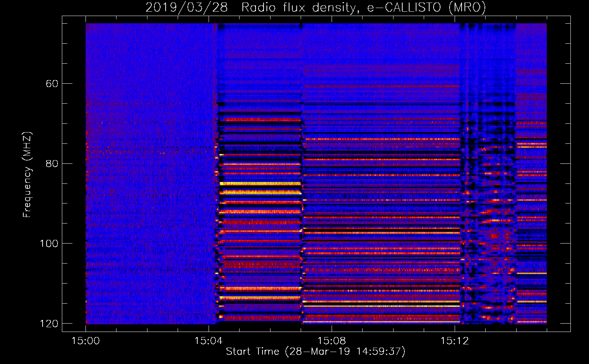Click the 15:00 time tick label
589x364 pixels.
[x=86, y=341]
